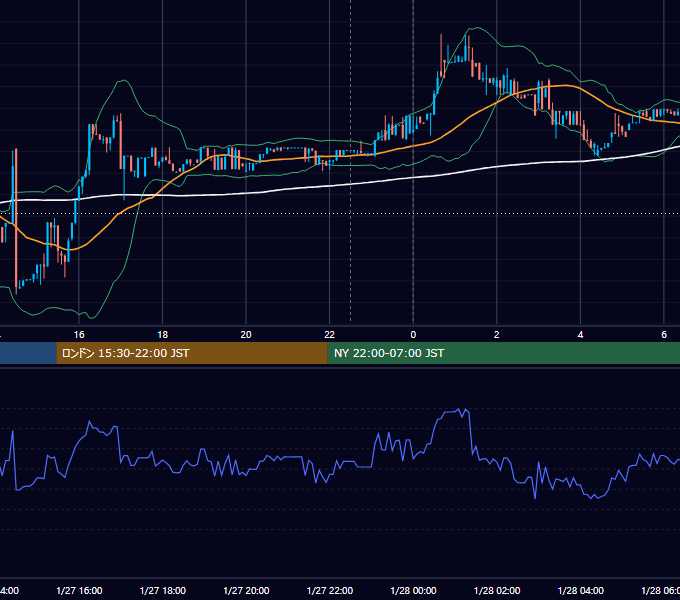Screen dimensions: 680x600
Task: Click the 1/28 04:00 date label
Action: coord(581,590)
